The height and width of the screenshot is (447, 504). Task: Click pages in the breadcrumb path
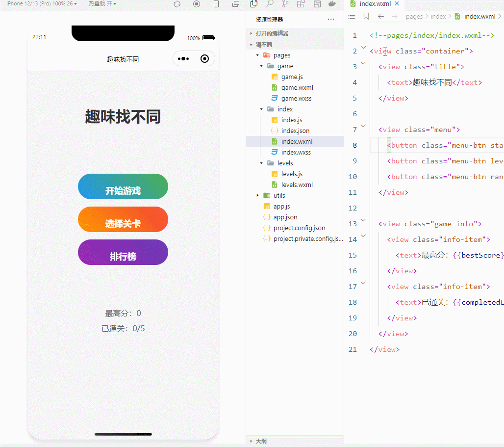[x=414, y=16]
